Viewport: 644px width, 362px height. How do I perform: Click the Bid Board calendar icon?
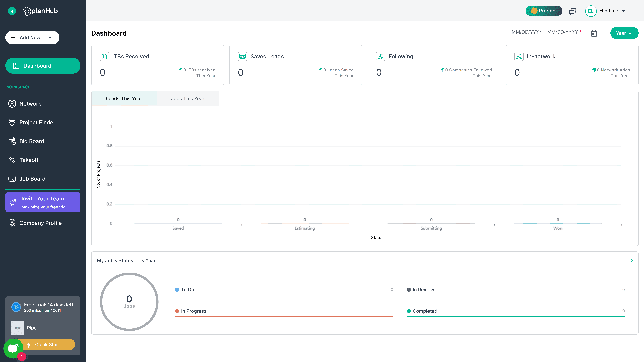click(12, 141)
